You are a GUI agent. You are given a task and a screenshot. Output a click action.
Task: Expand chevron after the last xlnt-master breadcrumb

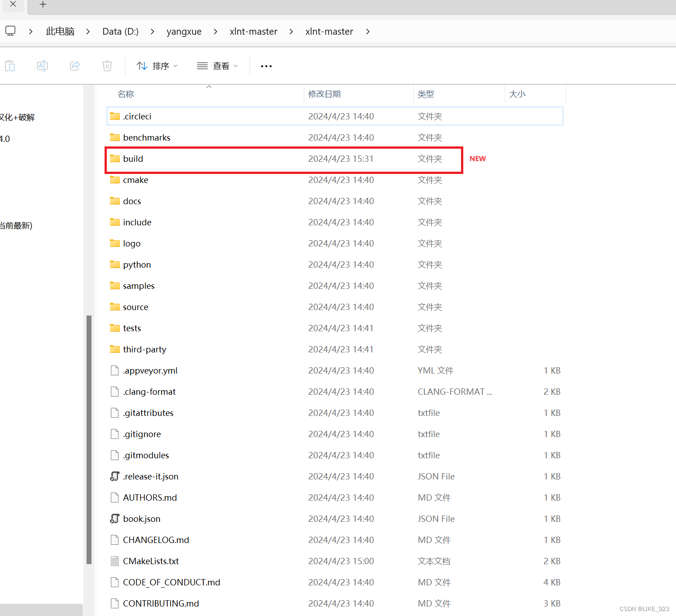(368, 32)
